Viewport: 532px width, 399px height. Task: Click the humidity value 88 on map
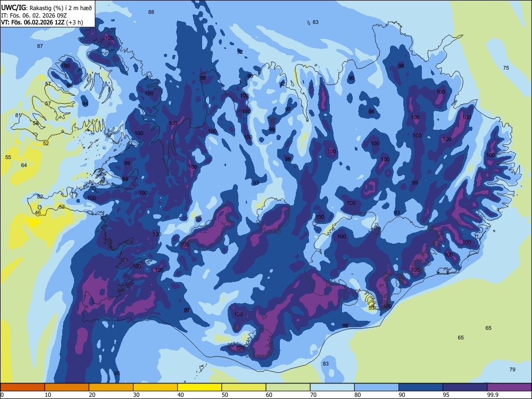[x=151, y=12]
